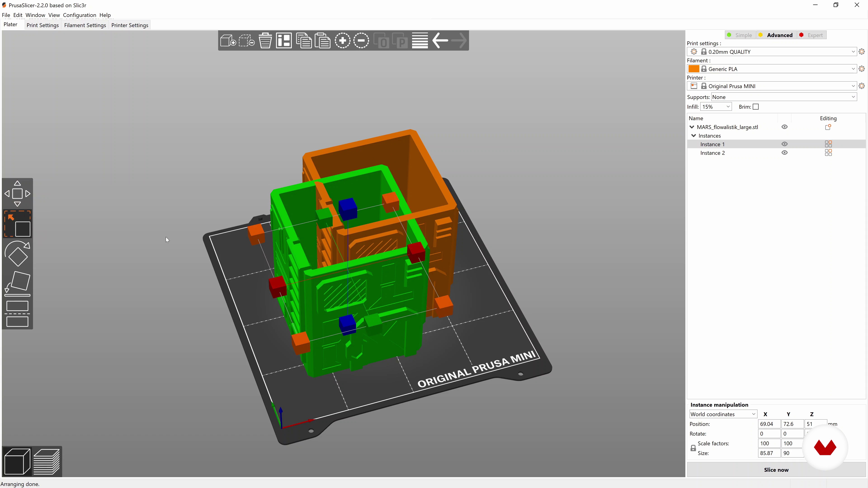The image size is (868, 488).
Task: Open the Help menu
Action: [x=105, y=15]
